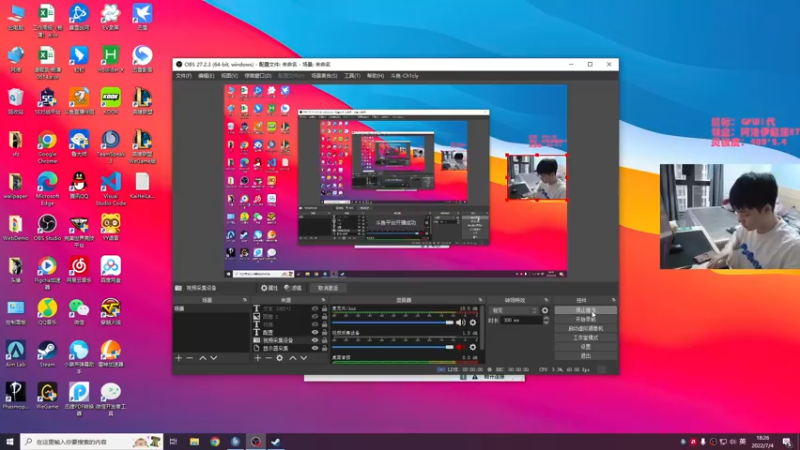Image resolution: width=800 pixels, height=450 pixels.
Task: Open Settings from Controls dock
Action: (x=585, y=346)
